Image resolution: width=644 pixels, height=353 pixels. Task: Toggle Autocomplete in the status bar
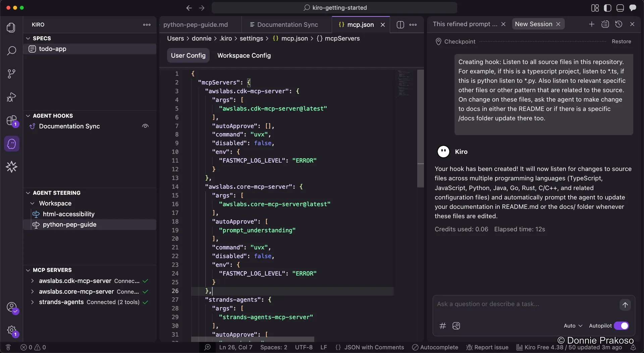(435, 347)
